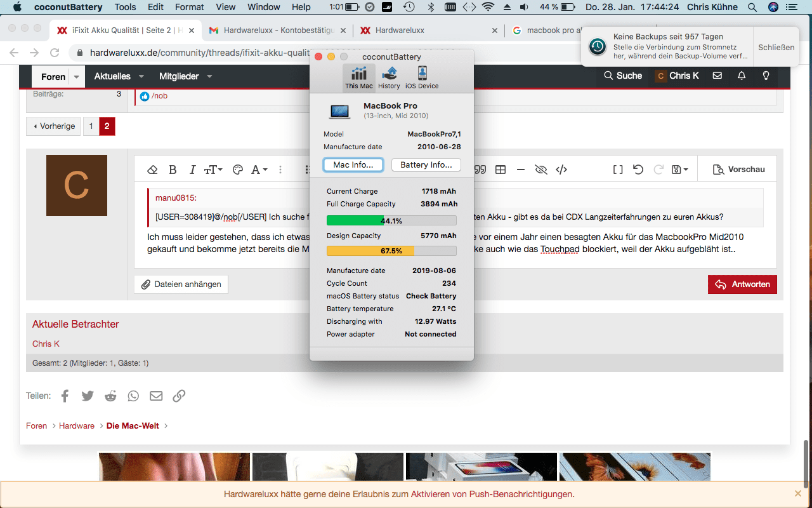Insert a table using the table icon
The height and width of the screenshot is (508, 812).
pos(501,170)
